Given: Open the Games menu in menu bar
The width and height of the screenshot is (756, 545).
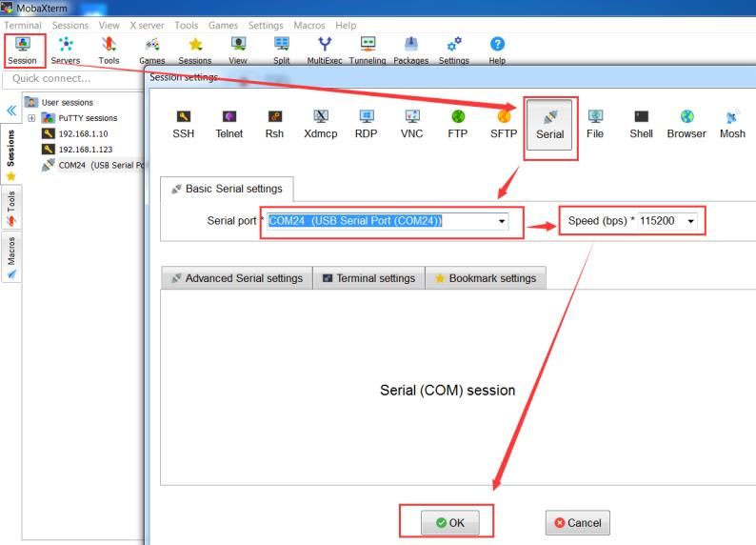Looking at the screenshot, I should pos(223,25).
